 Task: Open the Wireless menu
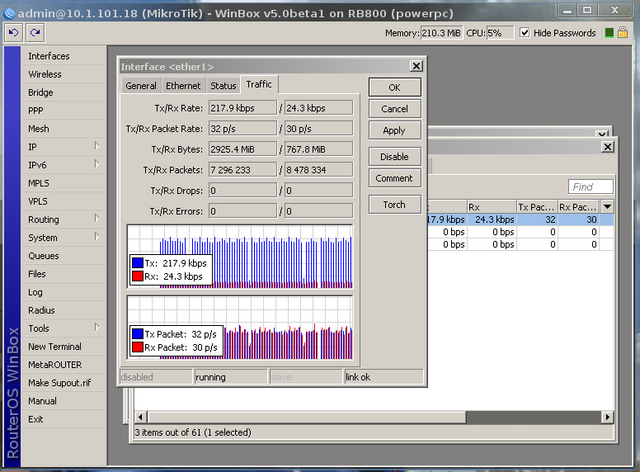[63, 74]
